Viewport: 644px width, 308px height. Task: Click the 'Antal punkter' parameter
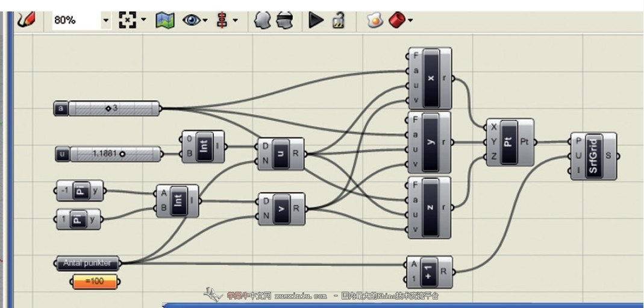pos(87,263)
